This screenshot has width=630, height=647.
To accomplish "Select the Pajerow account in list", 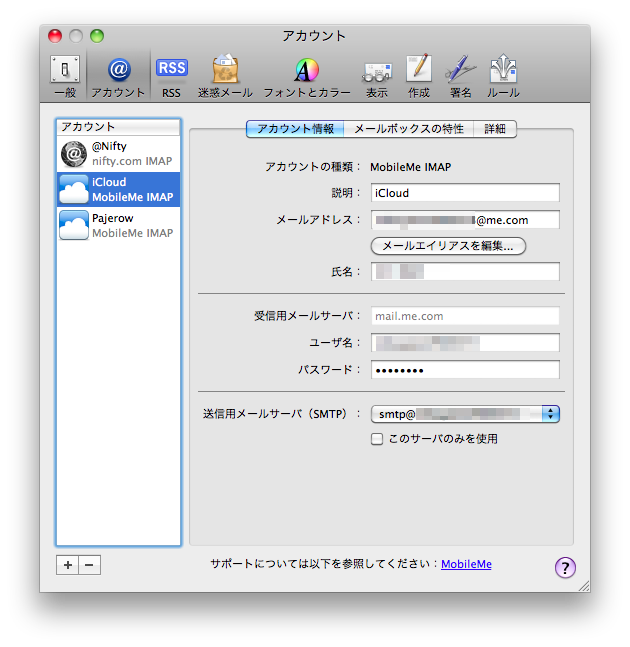I will pos(118,225).
